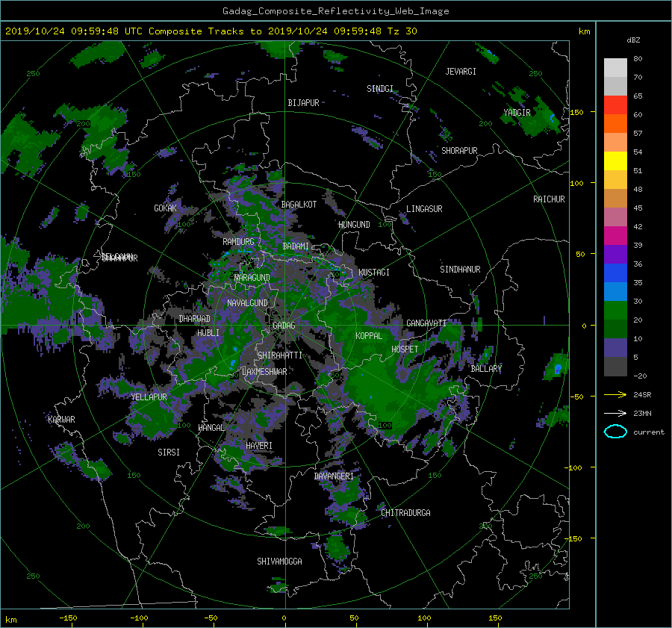Click the RAMDURG city label
Screen dimensions: 672x628
[x=238, y=242]
